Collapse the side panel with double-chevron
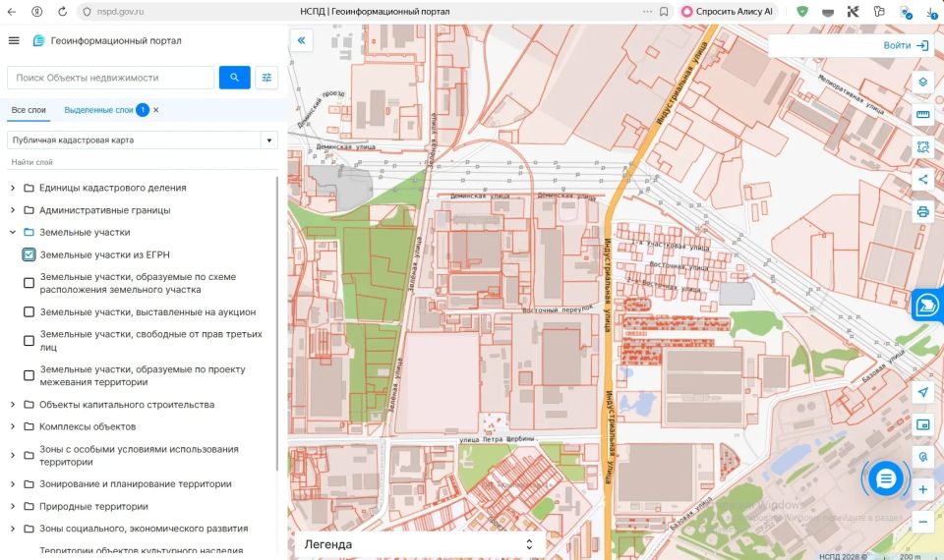Screen dimensions: 944x560 point(301,40)
